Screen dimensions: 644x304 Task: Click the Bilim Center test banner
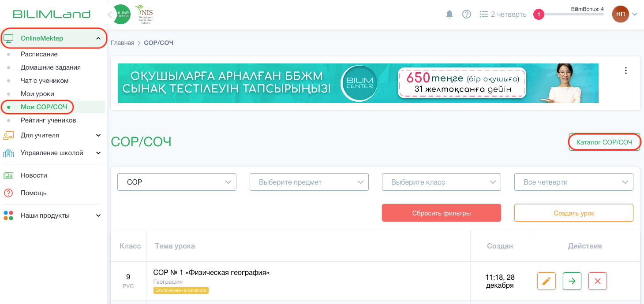click(358, 83)
